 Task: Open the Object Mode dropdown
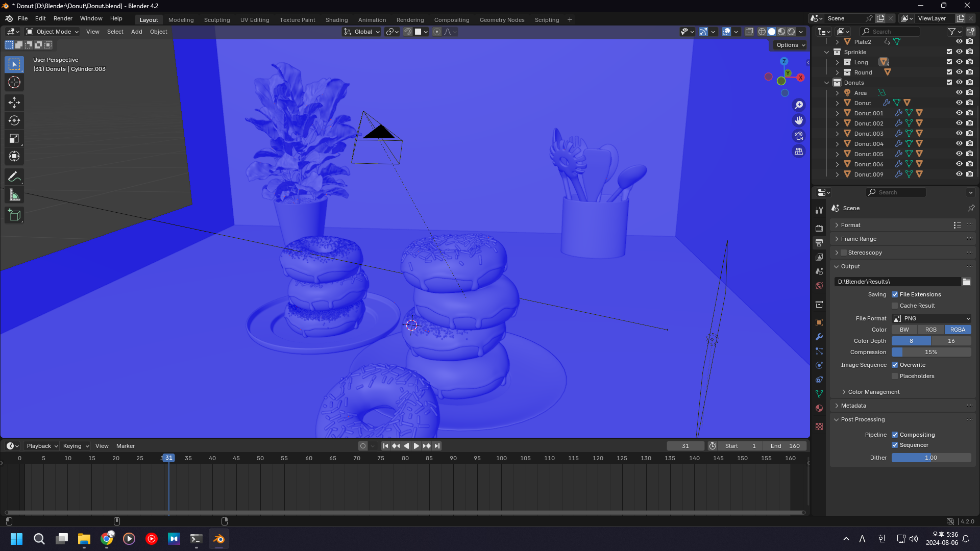(53, 32)
